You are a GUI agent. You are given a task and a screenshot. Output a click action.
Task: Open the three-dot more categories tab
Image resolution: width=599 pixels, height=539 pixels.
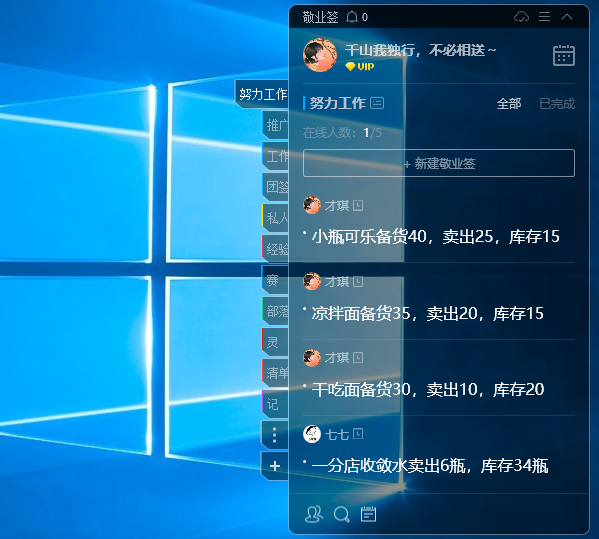click(275, 435)
